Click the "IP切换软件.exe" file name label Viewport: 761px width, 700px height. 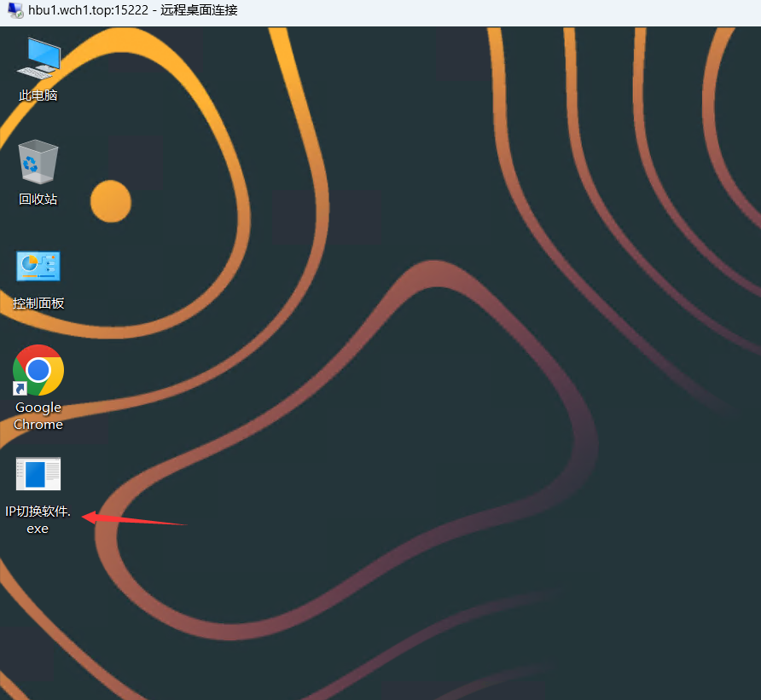tap(38, 520)
